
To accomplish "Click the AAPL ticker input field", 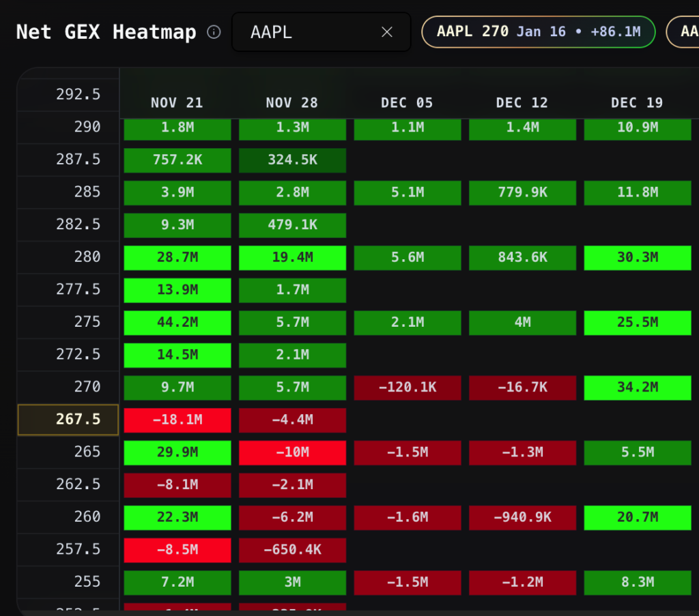I will tap(307, 32).
